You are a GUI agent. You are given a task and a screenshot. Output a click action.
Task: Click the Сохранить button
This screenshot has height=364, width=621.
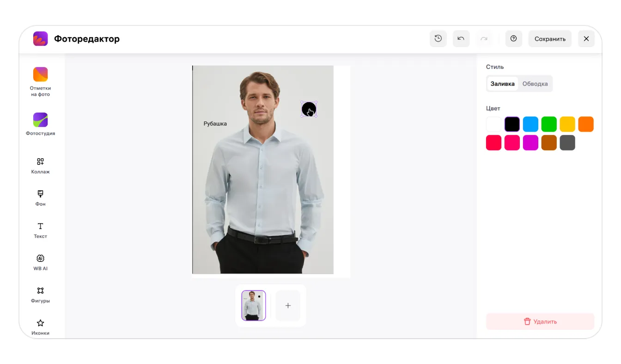pos(550,39)
